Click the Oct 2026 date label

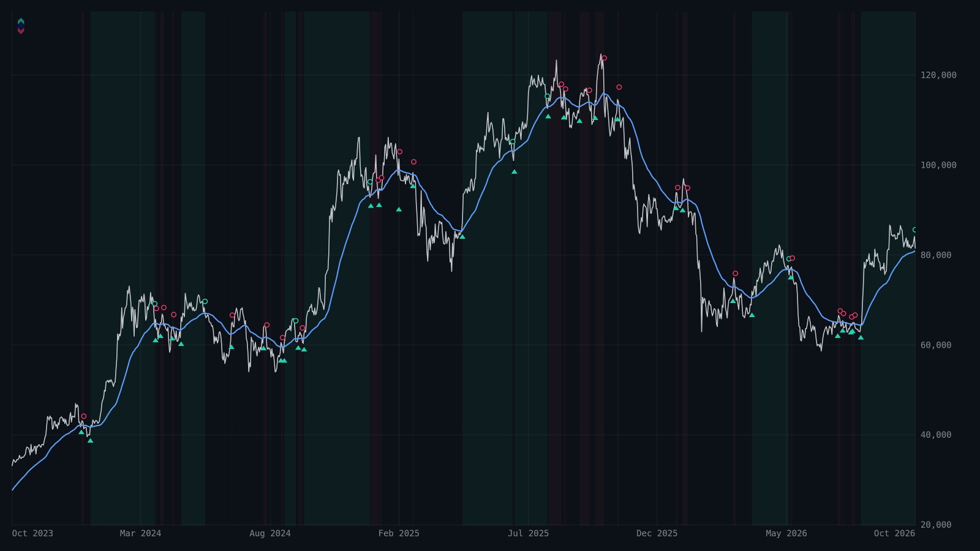(894, 533)
